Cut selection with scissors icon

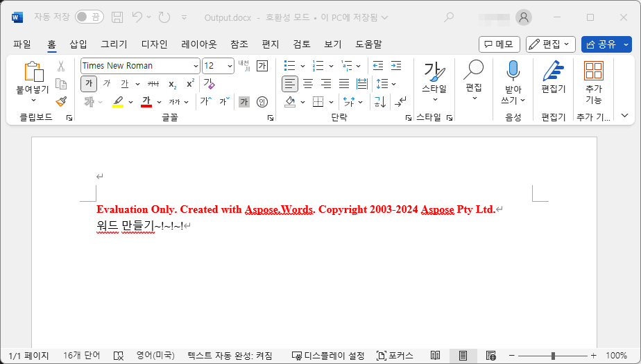tap(61, 66)
